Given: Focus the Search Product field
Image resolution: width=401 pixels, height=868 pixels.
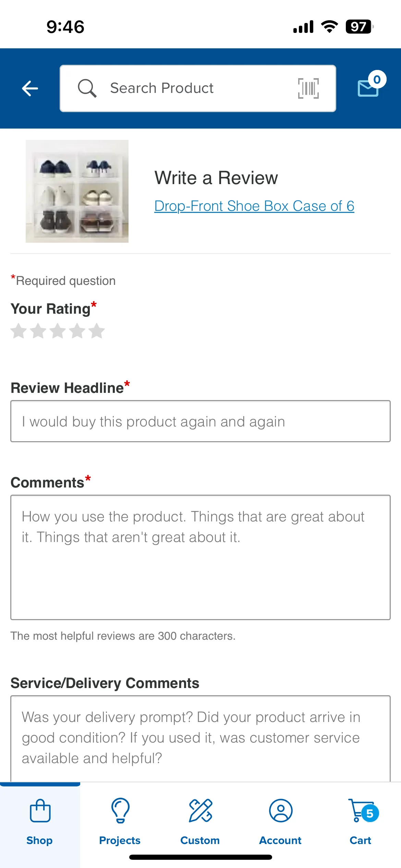Looking at the screenshot, I should pos(198,88).
